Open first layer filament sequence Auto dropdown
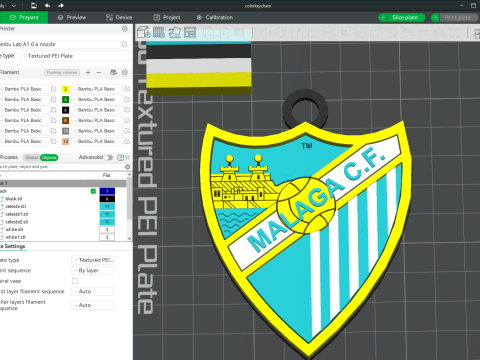 [x=93, y=291]
